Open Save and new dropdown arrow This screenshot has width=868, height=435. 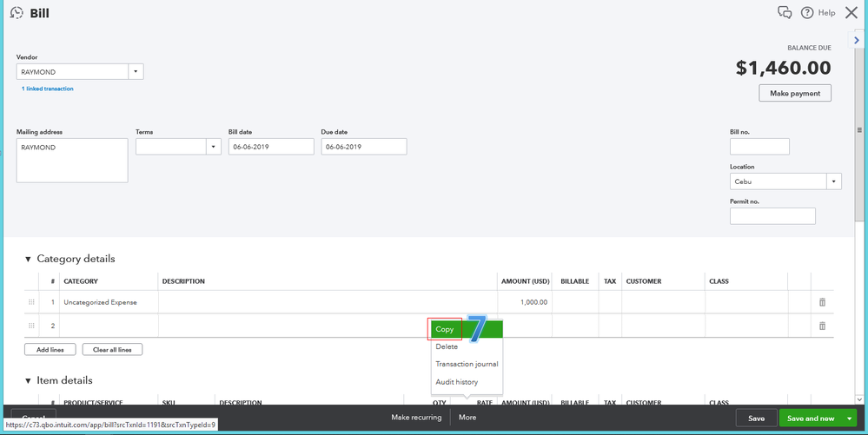(849, 418)
